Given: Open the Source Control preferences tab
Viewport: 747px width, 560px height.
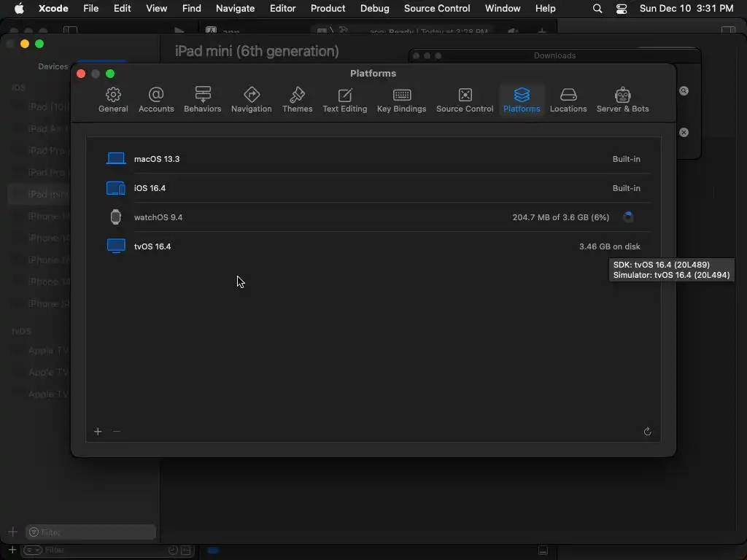Looking at the screenshot, I should click(465, 100).
